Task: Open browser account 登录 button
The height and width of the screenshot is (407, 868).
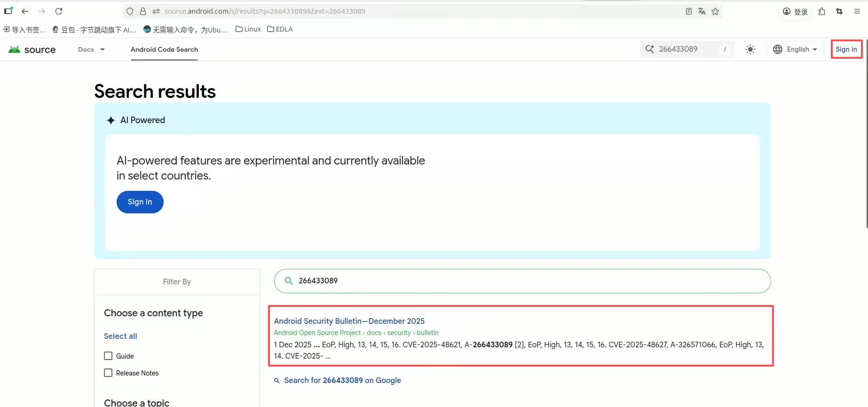Action: pyautogui.click(x=795, y=12)
